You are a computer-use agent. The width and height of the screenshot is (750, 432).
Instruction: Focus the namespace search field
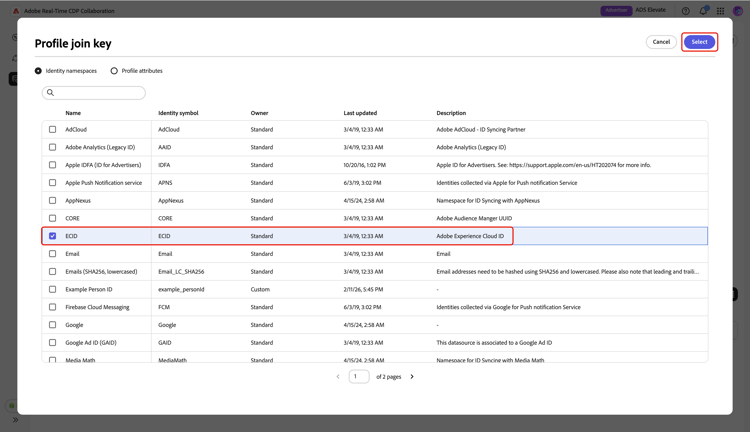pyautogui.click(x=94, y=93)
